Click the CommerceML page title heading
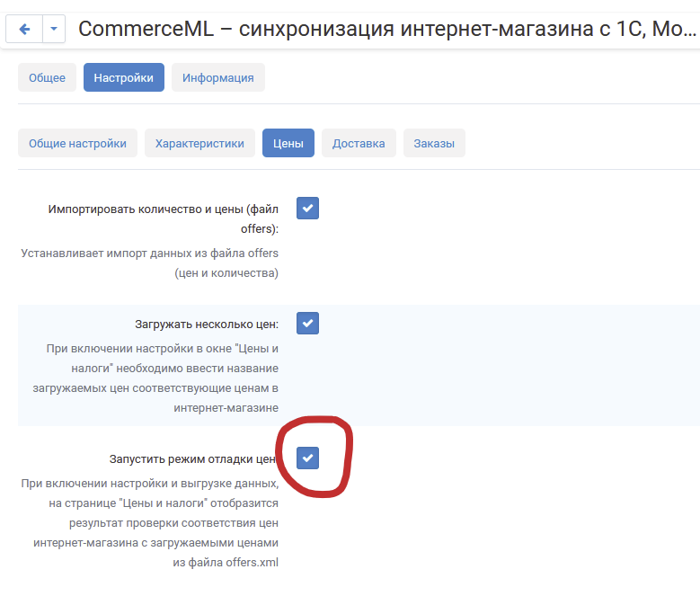Image resolution: width=700 pixels, height=605 pixels. (386, 29)
